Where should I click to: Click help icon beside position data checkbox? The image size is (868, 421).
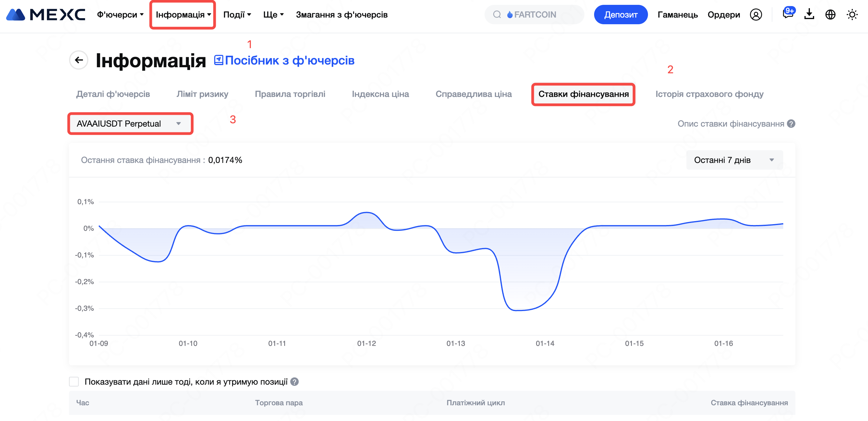(x=294, y=382)
